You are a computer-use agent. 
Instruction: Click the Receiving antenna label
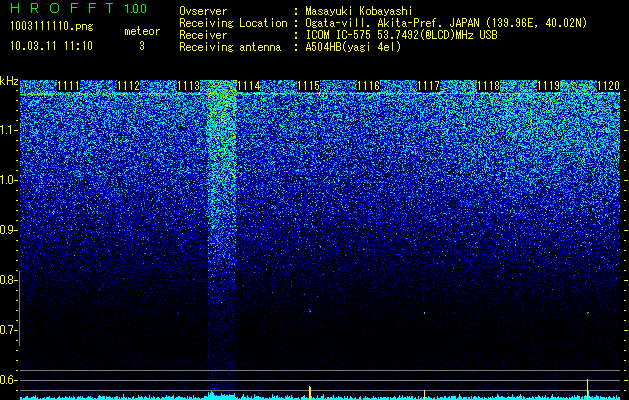pos(230,47)
